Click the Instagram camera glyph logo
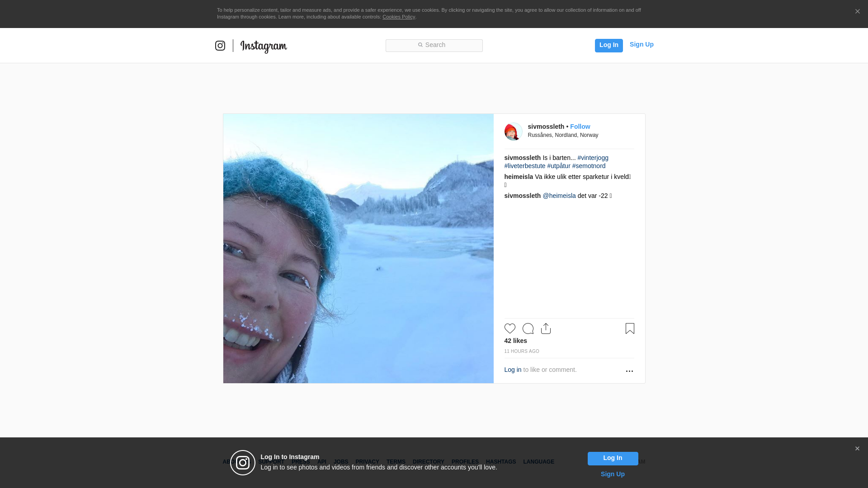This screenshot has height=488, width=868. 220,46
